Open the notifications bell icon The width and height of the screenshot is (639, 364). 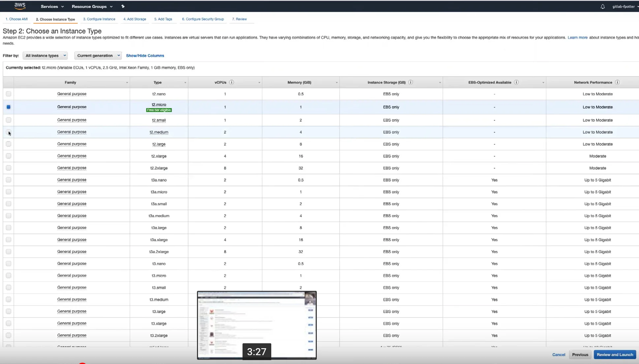[602, 6]
